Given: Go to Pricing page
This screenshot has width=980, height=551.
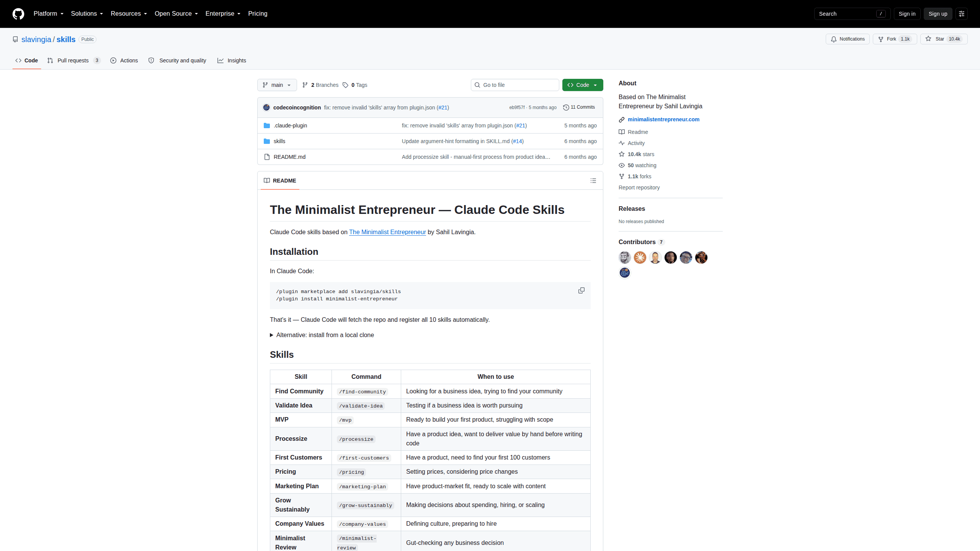Looking at the screenshot, I should tap(258, 14).
